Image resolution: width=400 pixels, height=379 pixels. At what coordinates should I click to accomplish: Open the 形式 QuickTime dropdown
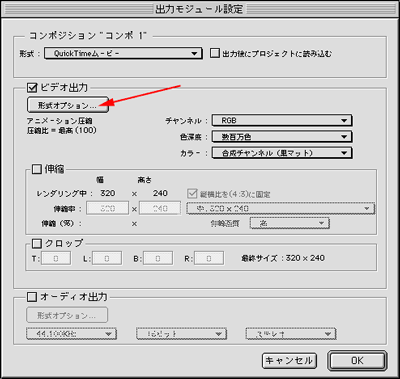123,53
